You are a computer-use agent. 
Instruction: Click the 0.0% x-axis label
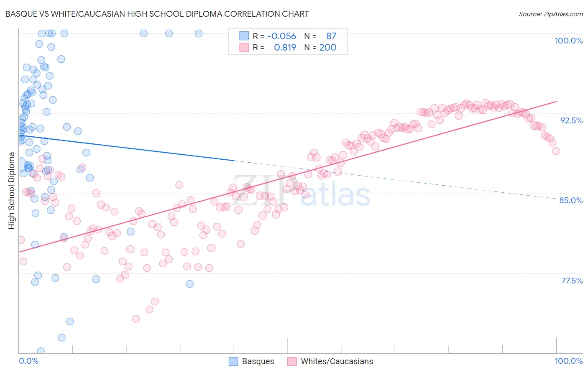(x=28, y=361)
